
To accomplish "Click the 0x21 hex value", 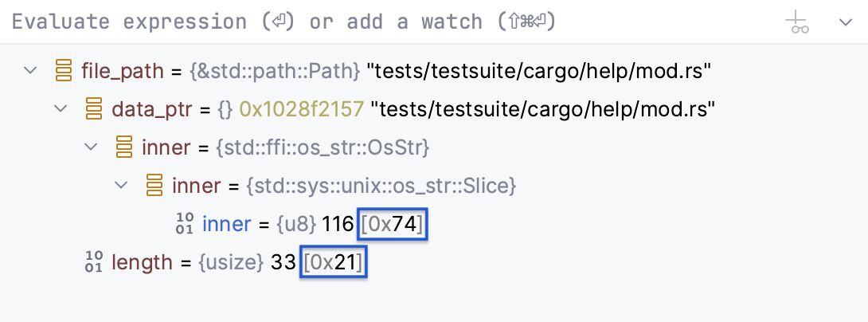I will tap(333, 262).
